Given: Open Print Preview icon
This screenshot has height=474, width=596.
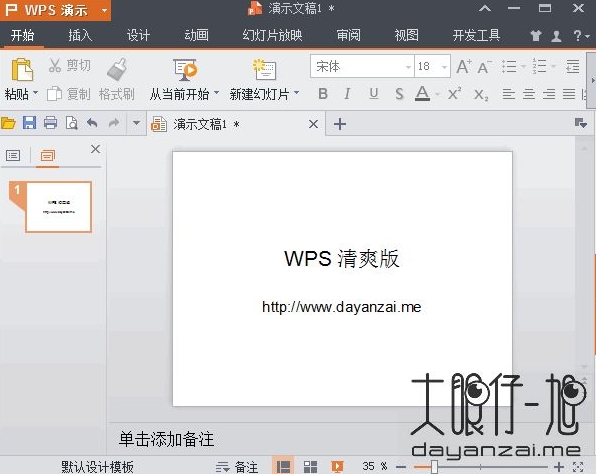Looking at the screenshot, I should (71, 123).
